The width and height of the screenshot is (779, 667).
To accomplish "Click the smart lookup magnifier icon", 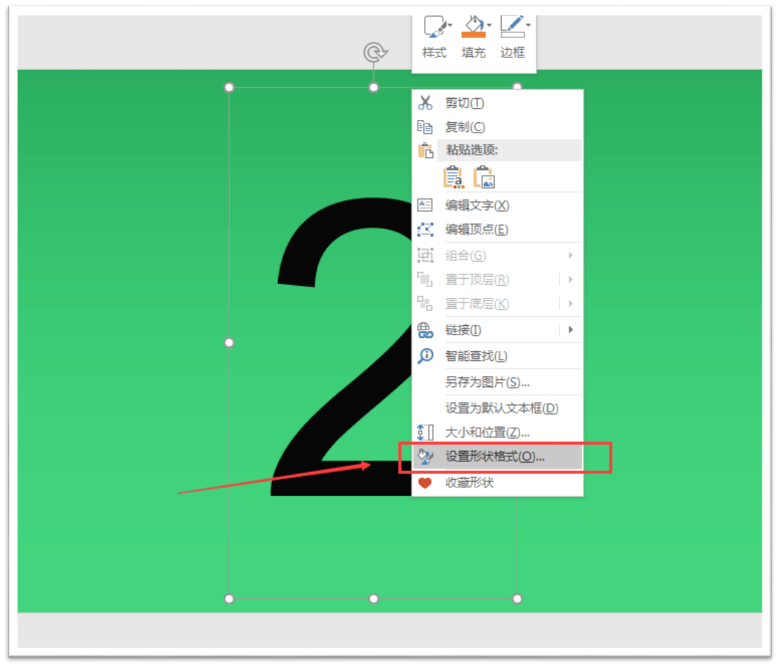I will click(425, 356).
